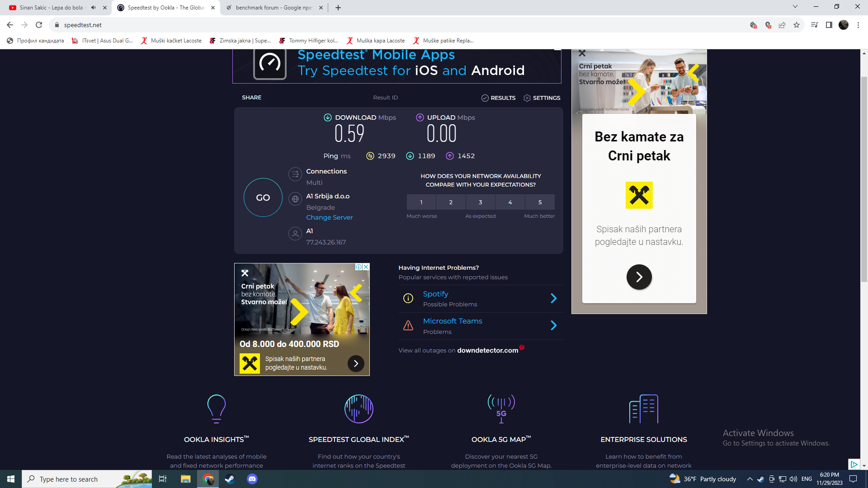Click the share page icon
The width and height of the screenshot is (868, 488).
[x=782, y=25]
